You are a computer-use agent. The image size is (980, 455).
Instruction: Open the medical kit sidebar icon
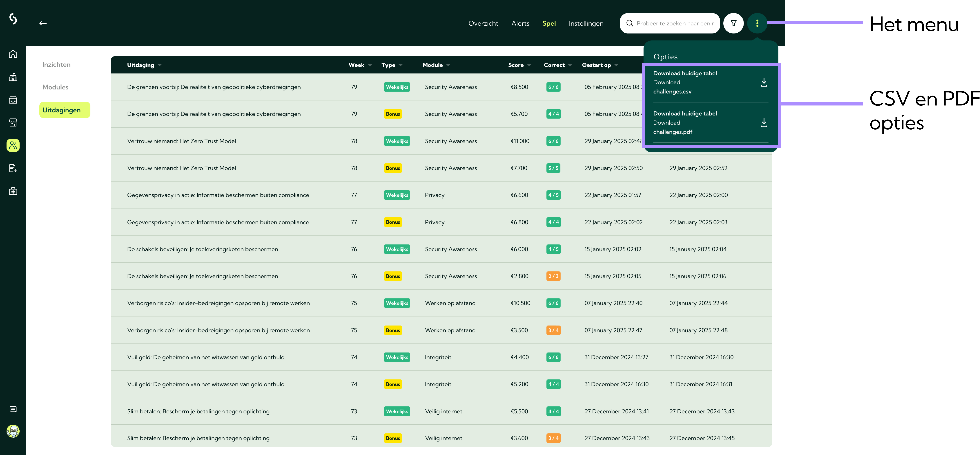click(x=13, y=191)
